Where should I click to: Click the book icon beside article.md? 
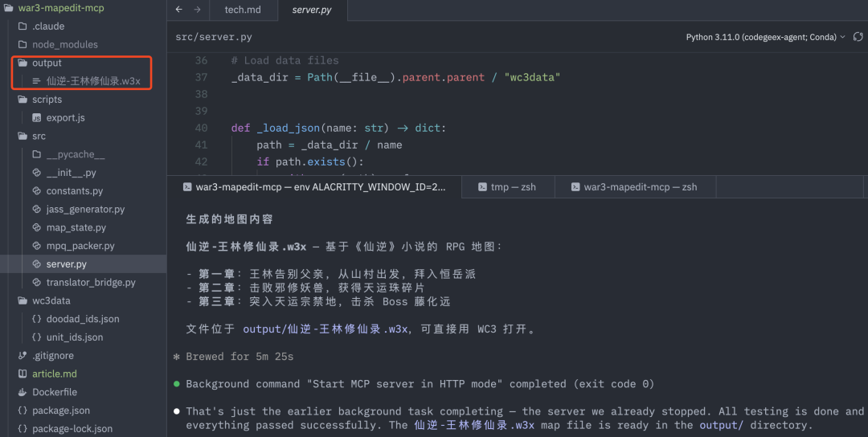(23, 374)
